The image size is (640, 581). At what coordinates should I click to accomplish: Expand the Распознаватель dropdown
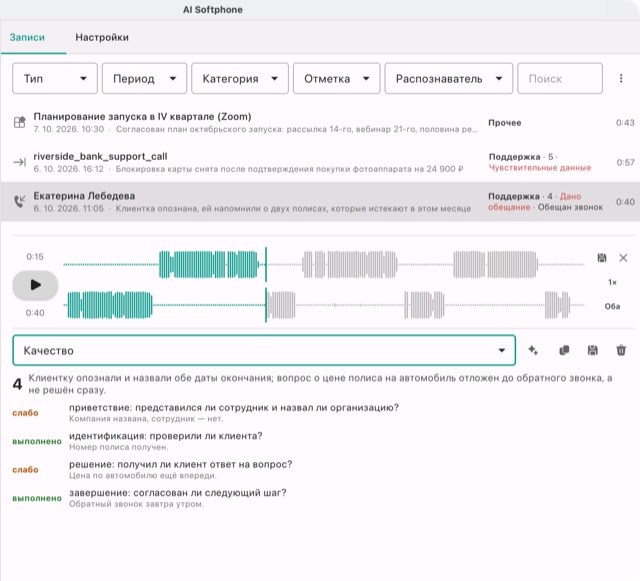pyautogui.click(x=449, y=78)
